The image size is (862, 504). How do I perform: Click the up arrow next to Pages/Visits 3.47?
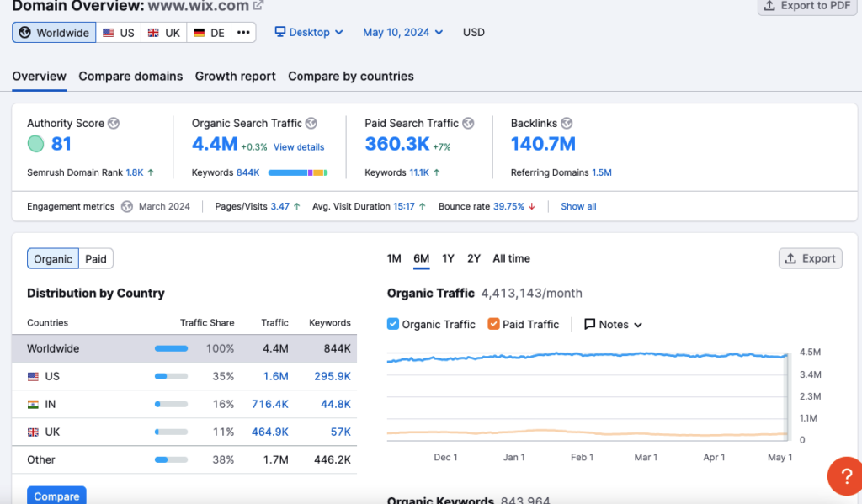(x=297, y=207)
